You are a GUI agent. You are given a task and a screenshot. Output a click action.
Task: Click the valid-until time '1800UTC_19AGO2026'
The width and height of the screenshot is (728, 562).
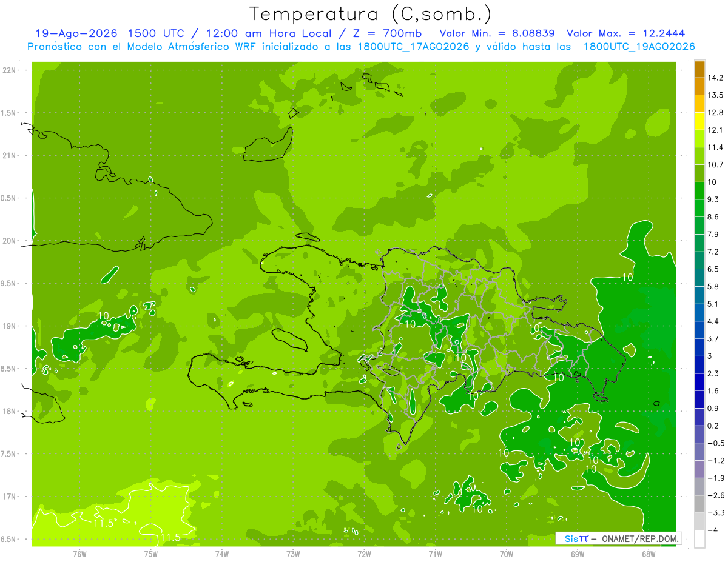point(639,47)
